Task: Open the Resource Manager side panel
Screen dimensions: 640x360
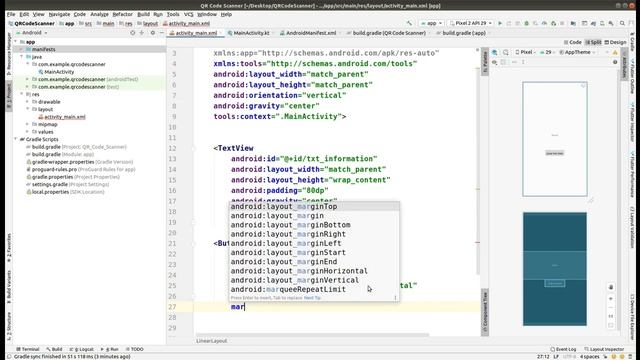Action: tap(9, 53)
